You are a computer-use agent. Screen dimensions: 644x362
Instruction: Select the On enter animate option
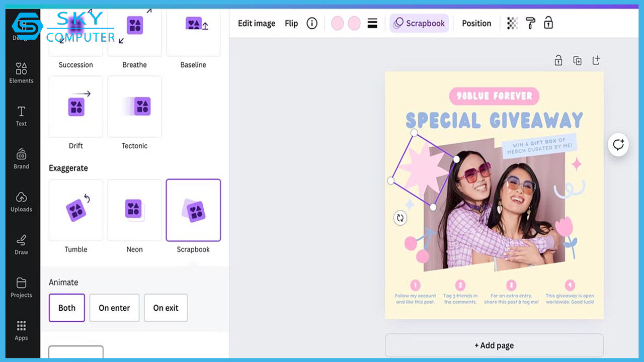(114, 308)
